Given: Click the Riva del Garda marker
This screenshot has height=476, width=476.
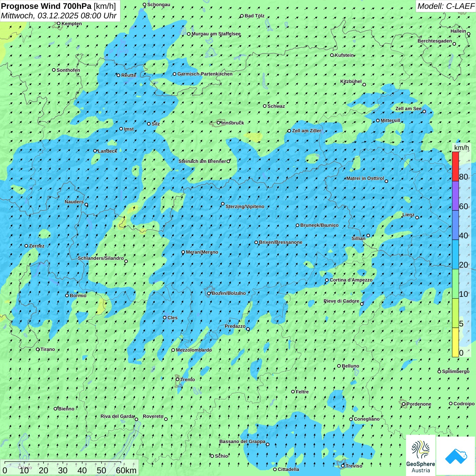Looking at the screenshot, I should pos(137,419).
